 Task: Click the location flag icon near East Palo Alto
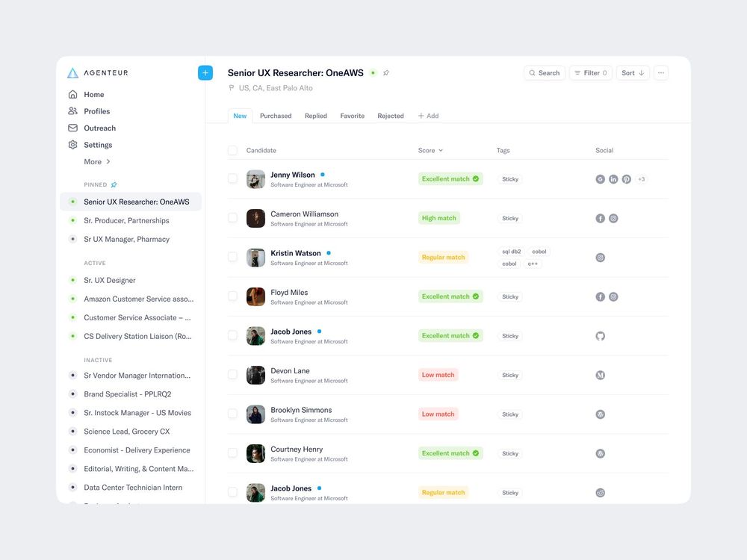coord(232,88)
